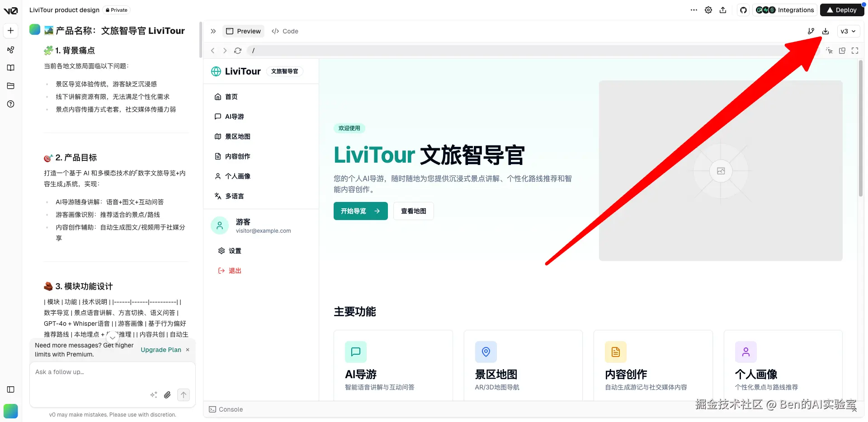Go forward in the preview browser

225,51
